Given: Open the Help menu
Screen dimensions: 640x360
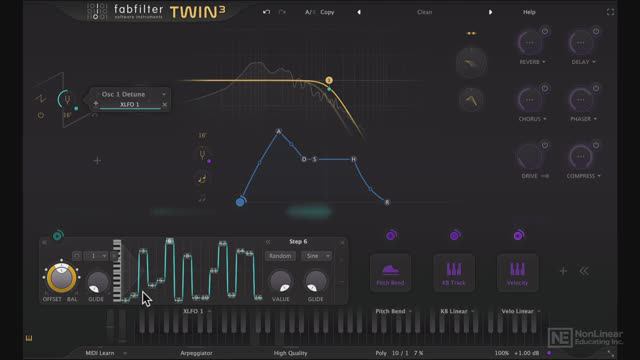Looking at the screenshot, I should (529, 12).
